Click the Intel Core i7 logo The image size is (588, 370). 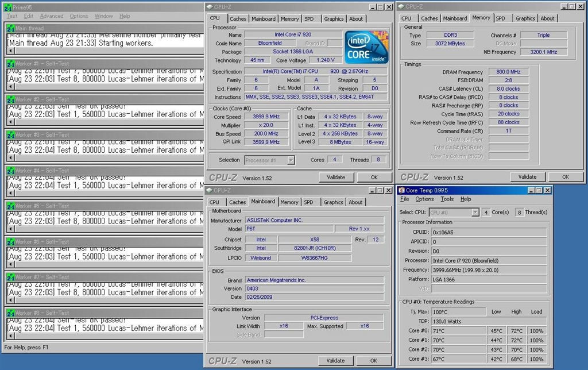point(367,47)
